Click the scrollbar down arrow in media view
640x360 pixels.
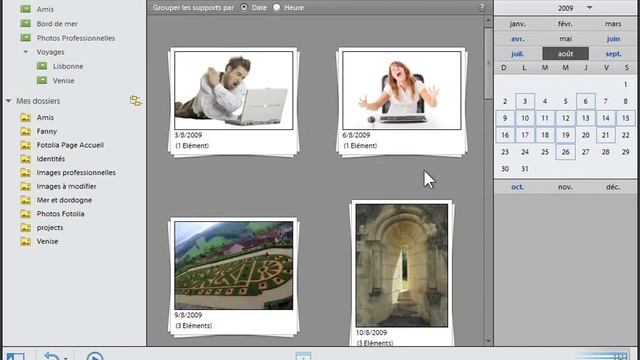coord(488,341)
